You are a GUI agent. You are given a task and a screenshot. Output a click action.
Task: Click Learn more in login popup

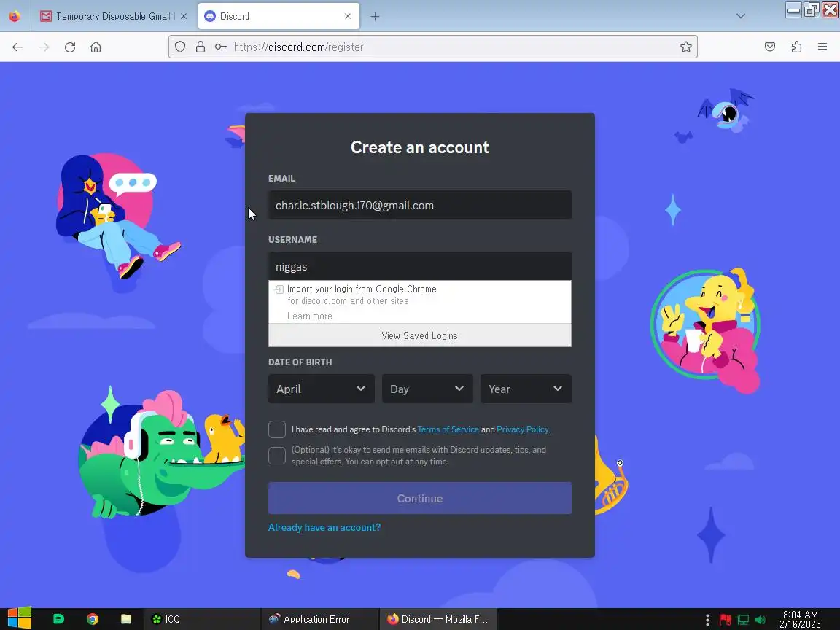310,316
